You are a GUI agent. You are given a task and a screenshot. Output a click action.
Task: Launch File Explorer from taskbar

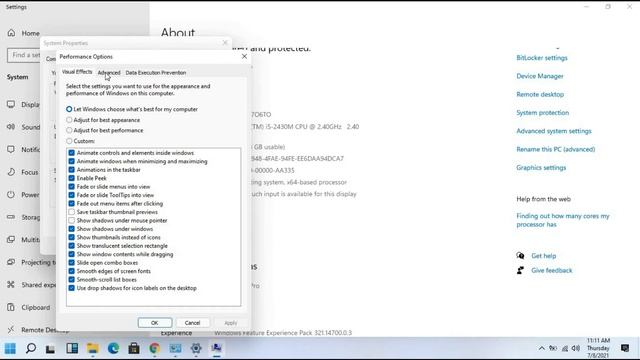[93, 348]
